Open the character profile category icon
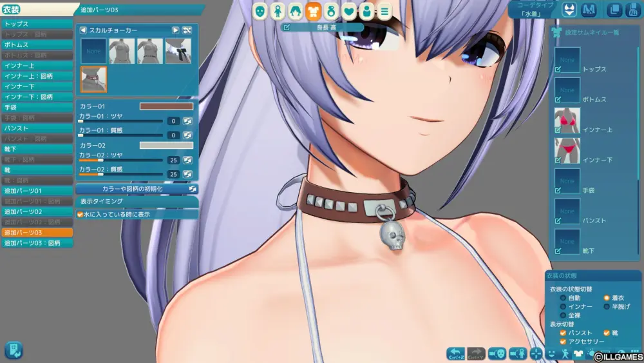The width and height of the screenshot is (644, 363). point(367,12)
